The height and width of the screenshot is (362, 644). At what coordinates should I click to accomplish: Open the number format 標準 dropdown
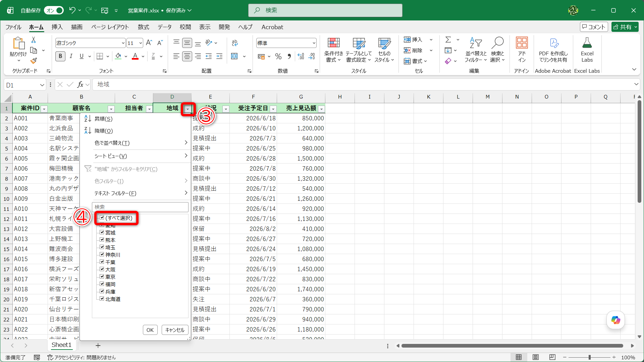click(314, 43)
